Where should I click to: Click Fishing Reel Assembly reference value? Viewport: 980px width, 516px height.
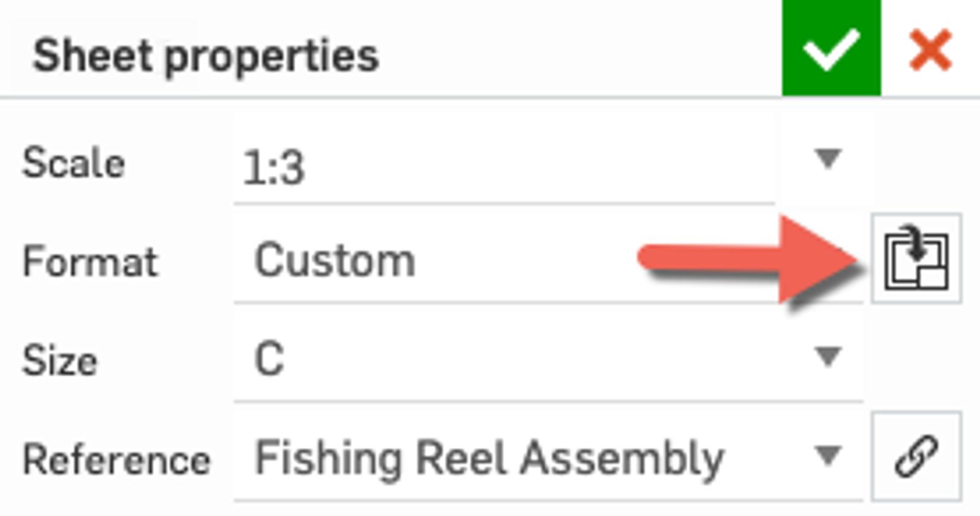489,458
